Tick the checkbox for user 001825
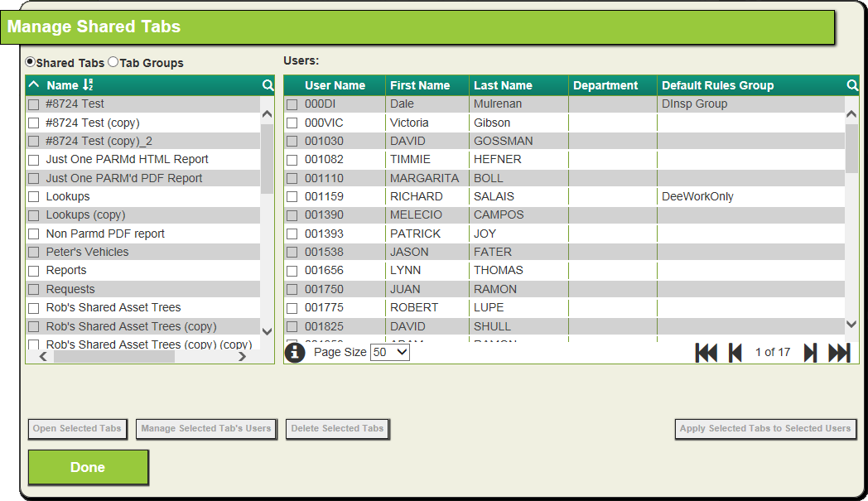This screenshot has width=868, height=501. pos(292,326)
